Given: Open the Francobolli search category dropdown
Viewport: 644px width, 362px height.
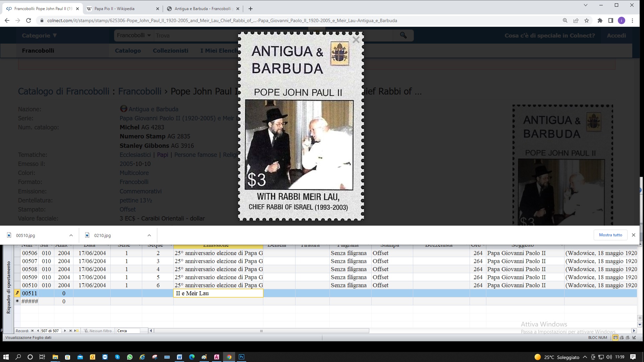Looking at the screenshot, I should (133, 35).
